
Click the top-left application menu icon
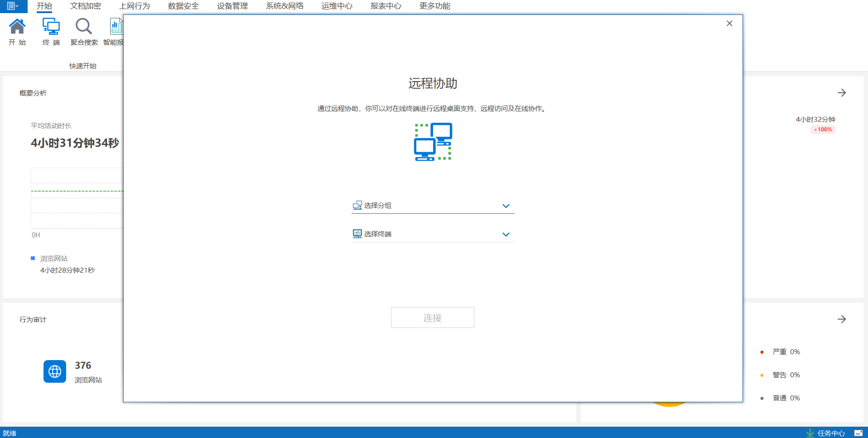[13, 6]
